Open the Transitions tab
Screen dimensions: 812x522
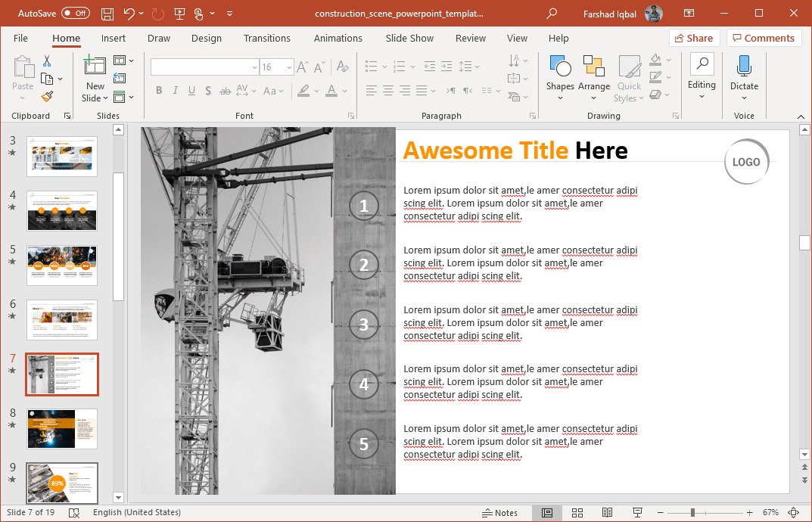(266, 38)
